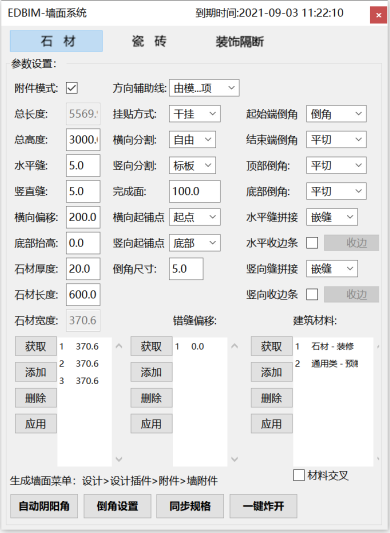The image size is (390, 533).
Task: Open 倒角设置 button
Action: 117,506
